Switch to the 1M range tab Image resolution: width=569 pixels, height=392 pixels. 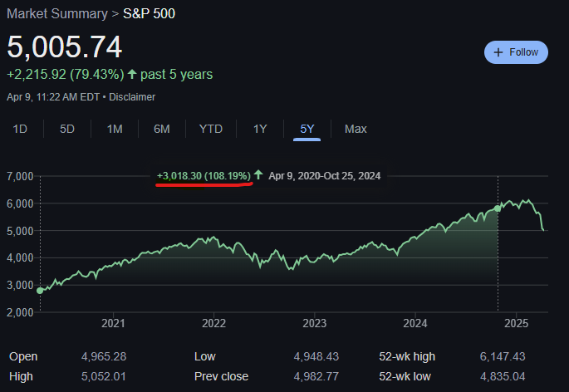click(115, 129)
